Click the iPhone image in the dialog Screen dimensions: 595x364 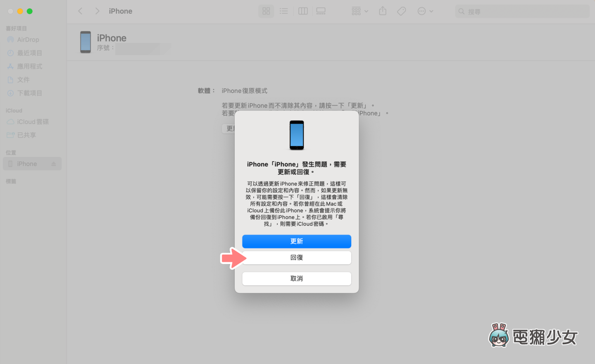(297, 135)
